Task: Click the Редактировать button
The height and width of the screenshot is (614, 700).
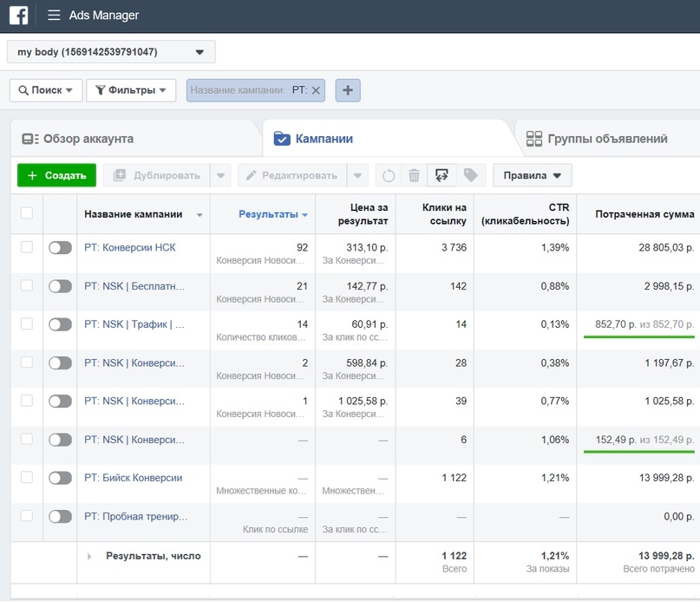Action: pyautogui.click(x=292, y=175)
